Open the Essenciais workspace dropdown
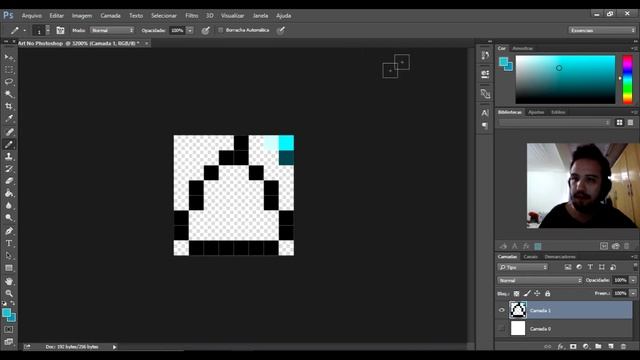The width and height of the screenshot is (640, 360). (x=602, y=30)
